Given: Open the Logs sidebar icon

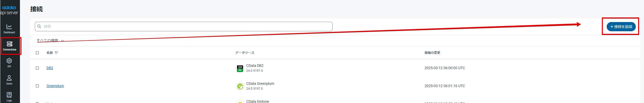Looking at the screenshot, I should pyautogui.click(x=9, y=95).
